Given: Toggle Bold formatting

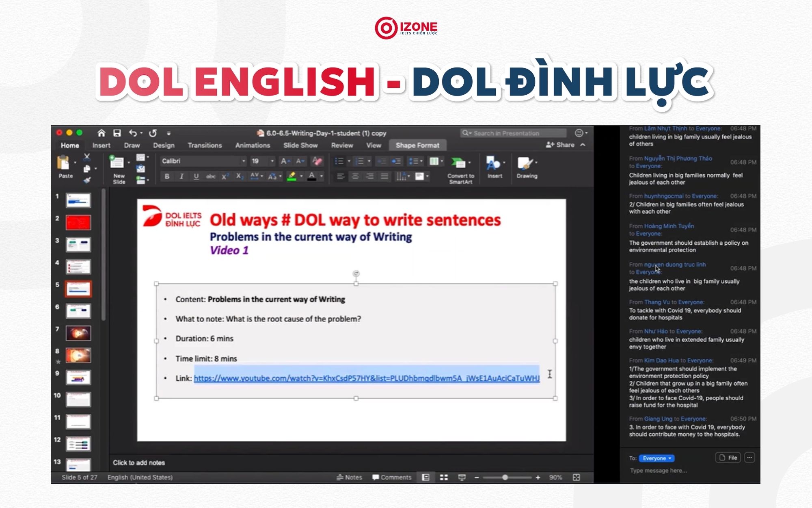Looking at the screenshot, I should tap(167, 176).
